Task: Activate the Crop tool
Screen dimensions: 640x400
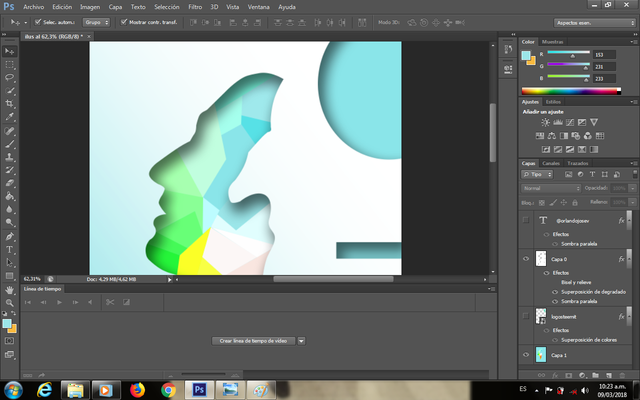Action: tap(10, 103)
